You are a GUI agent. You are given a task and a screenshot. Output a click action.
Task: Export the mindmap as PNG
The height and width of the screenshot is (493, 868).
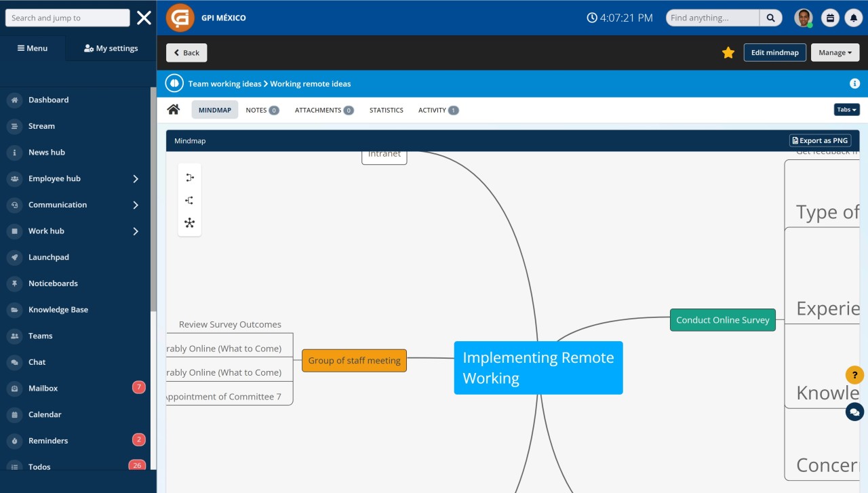pyautogui.click(x=820, y=140)
